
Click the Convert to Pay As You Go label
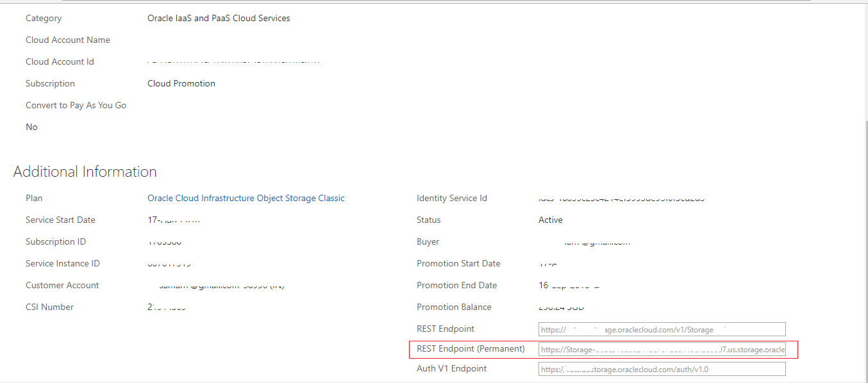pyautogui.click(x=76, y=106)
